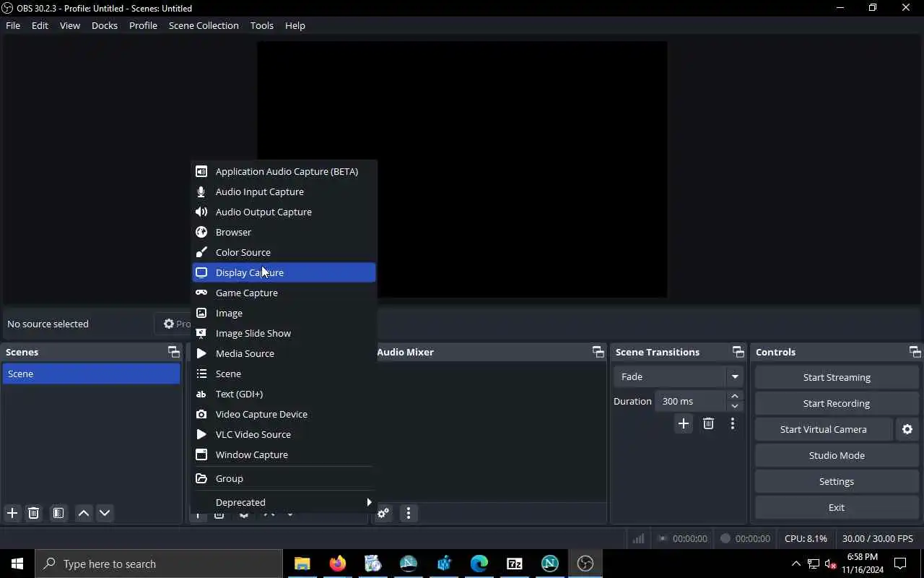
Task: Undock the Audio Mixer panel
Action: (598, 352)
